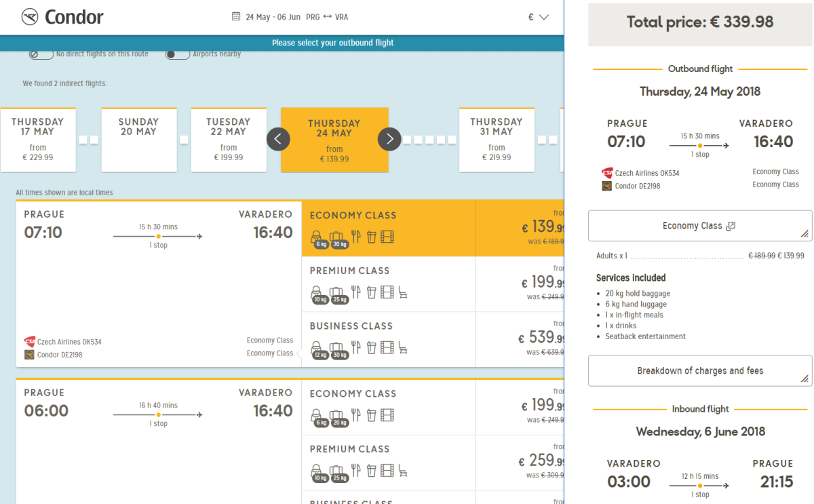Click the Czech Airlines logo in first flight
814x504 pixels.
(29, 342)
